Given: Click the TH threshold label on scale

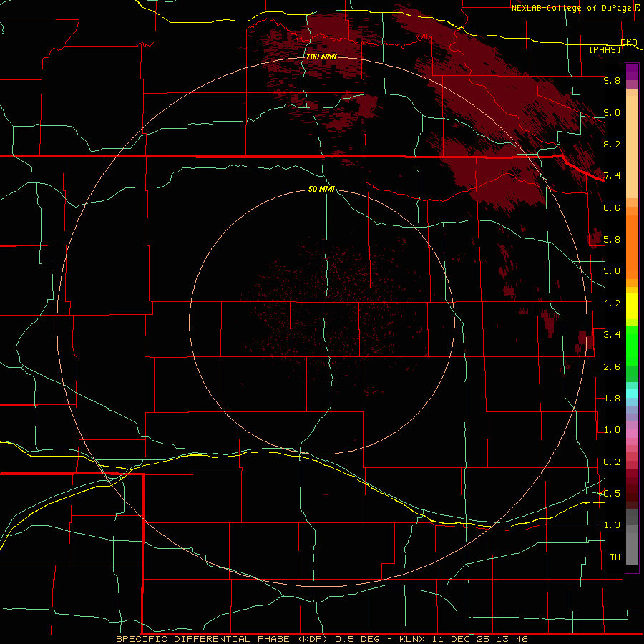Looking at the screenshot, I should 615,557.
